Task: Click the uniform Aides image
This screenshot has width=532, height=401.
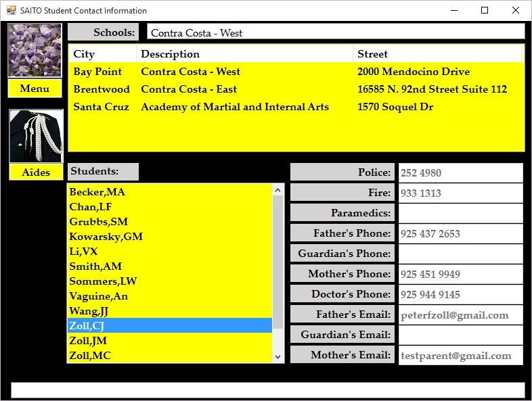Action: coord(36,136)
